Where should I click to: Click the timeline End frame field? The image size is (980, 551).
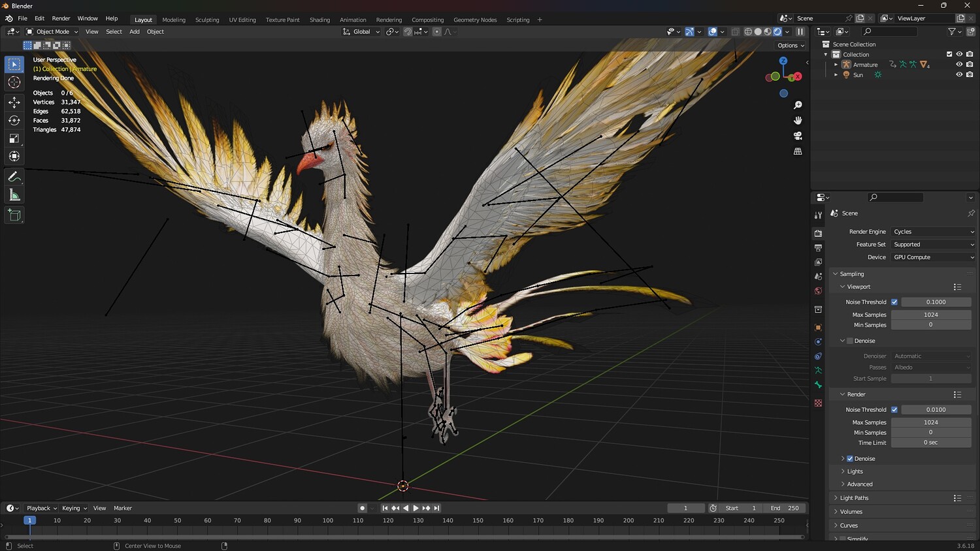[x=785, y=508]
